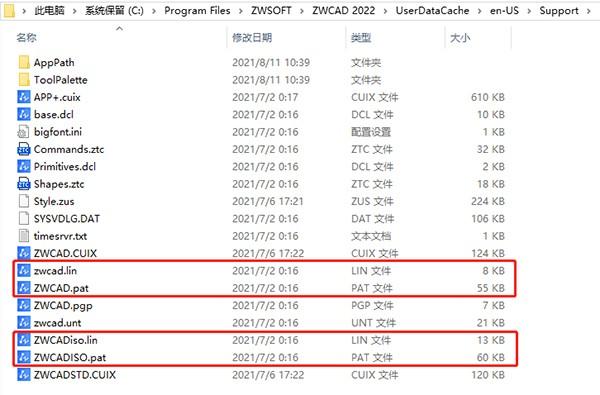The height and width of the screenshot is (395, 600).
Task: Select the file name ZWCADISO.pat
Action: coord(70,357)
